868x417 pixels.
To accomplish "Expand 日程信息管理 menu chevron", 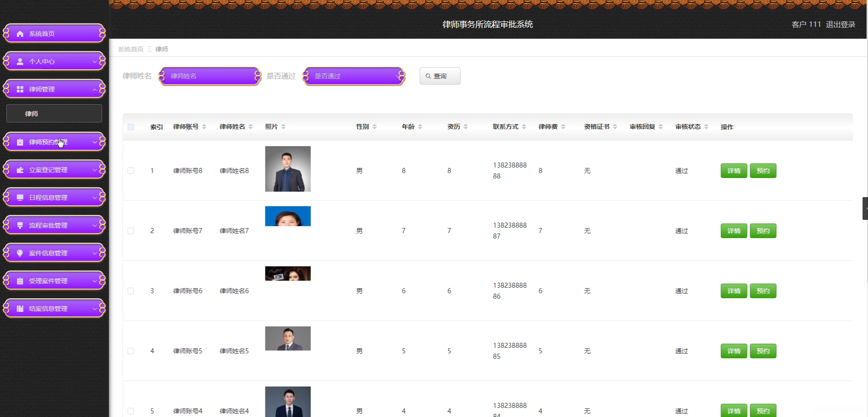I will point(95,198).
